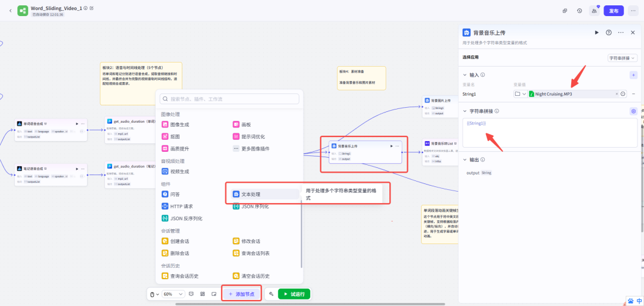Add a 修改会话 node
The height and width of the screenshot is (306, 644).
point(247,241)
